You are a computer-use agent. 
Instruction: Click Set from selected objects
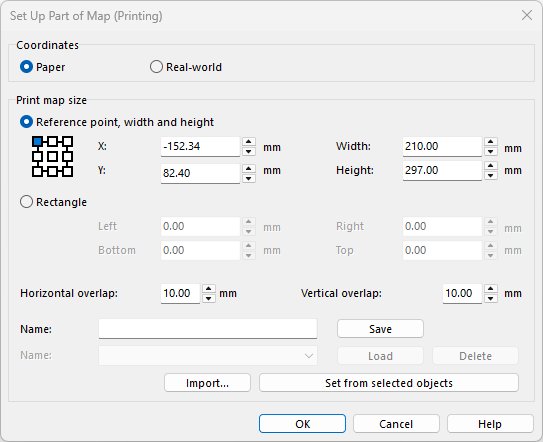[389, 383]
